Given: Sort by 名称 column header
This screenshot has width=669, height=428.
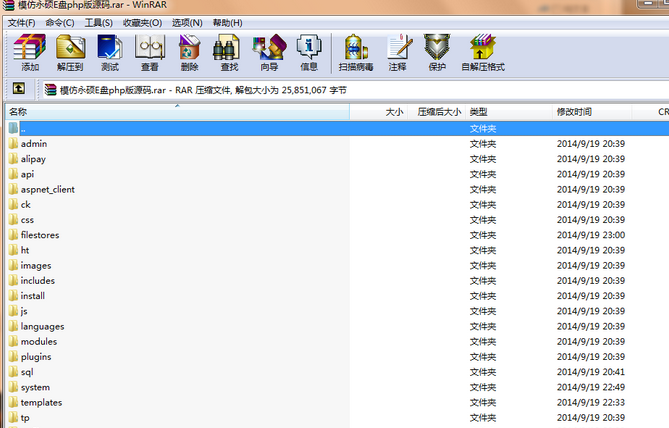Looking at the screenshot, I should pos(177,112).
